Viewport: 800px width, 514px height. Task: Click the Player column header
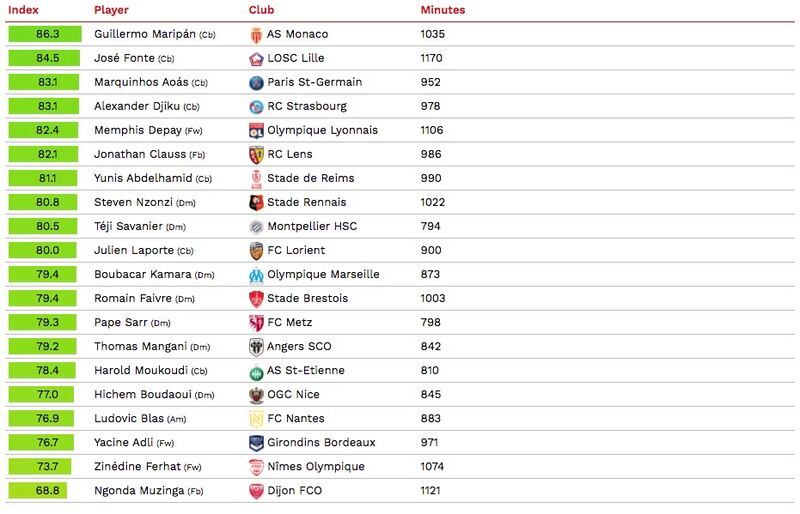[111, 10]
